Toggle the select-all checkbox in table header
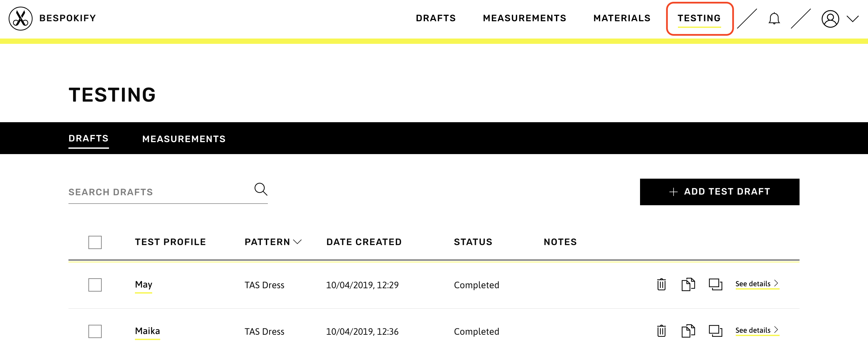Screen dimensions: 868x354 click(95, 242)
